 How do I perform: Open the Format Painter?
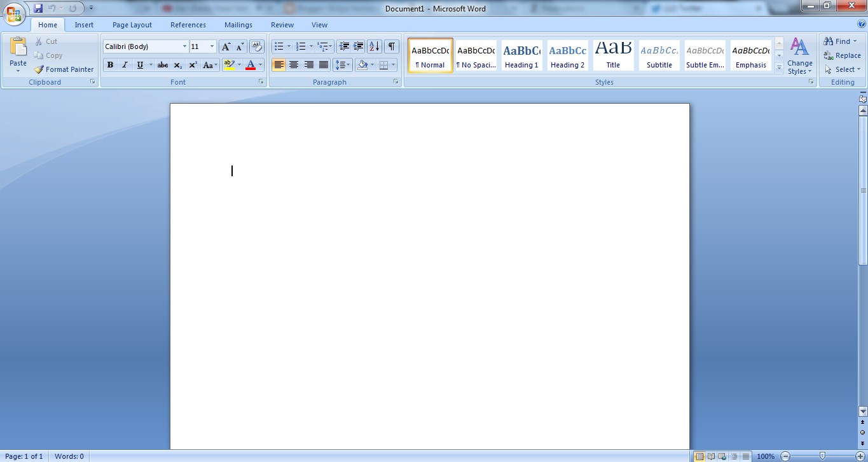pyautogui.click(x=64, y=69)
